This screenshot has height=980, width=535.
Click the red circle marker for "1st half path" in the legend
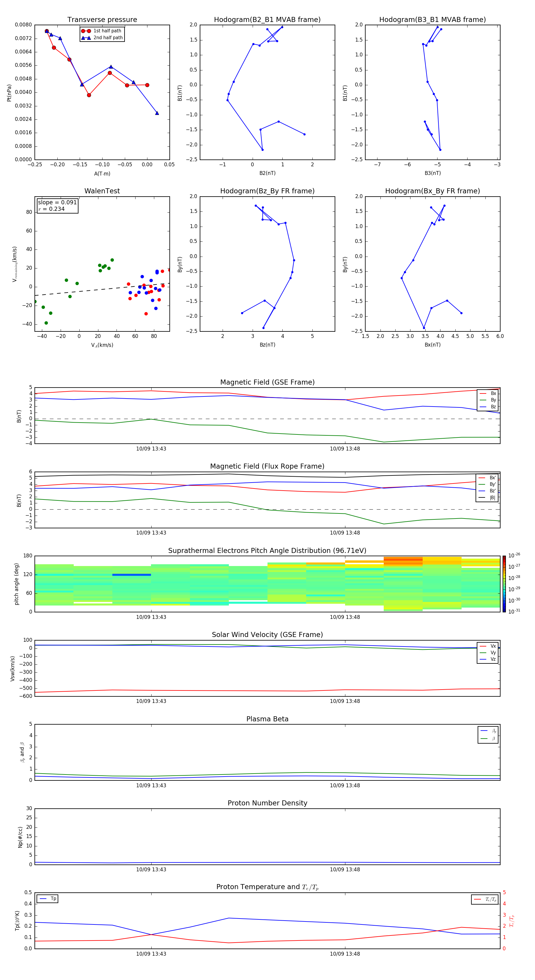(x=86, y=31)
